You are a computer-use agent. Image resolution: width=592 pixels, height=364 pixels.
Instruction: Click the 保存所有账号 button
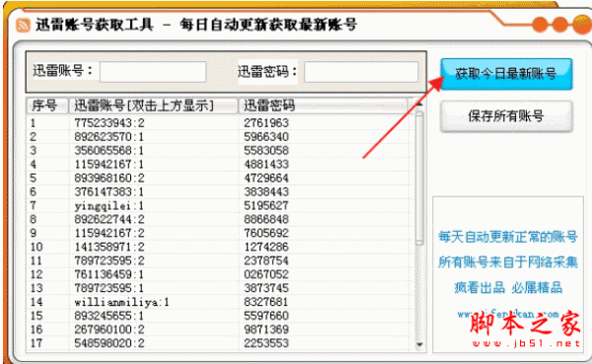point(506,116)
